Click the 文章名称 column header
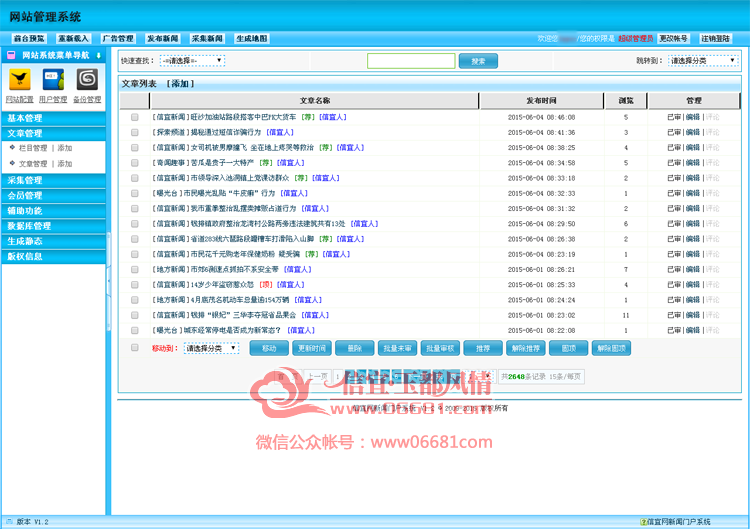 point(315,101)
